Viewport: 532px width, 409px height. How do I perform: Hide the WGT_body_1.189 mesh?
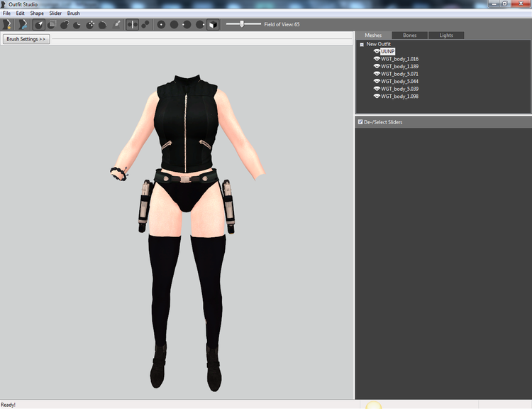click(377, 66)
